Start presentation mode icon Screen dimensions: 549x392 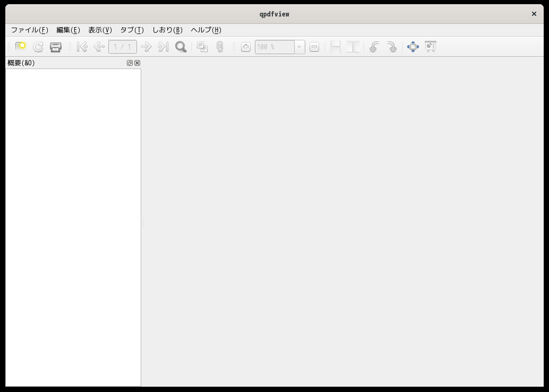point(430,47)
